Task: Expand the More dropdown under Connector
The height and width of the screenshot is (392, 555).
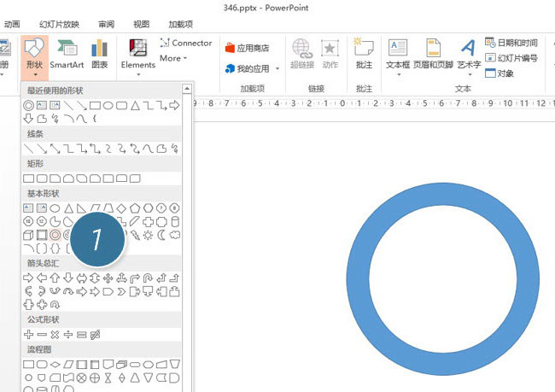Action: [173, 58]
